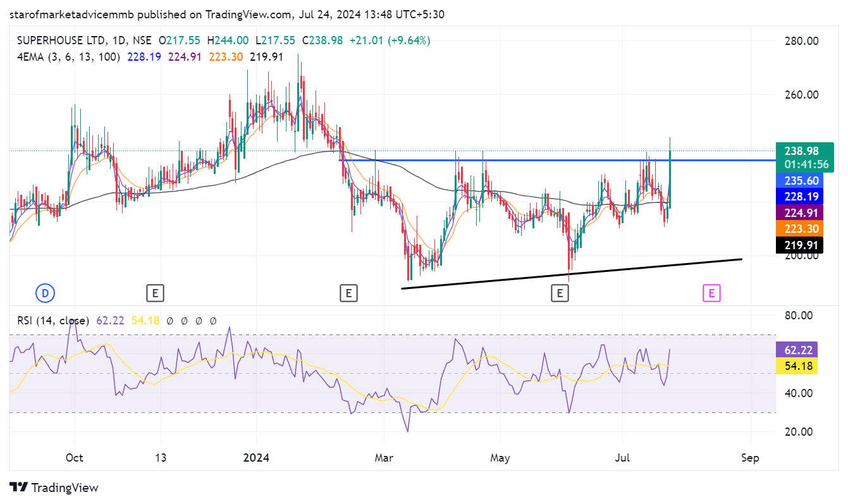This screenshot has width=848, height=504.
Task: Click the pink upcoming earnings E marker
Action: tap(712, 293)
